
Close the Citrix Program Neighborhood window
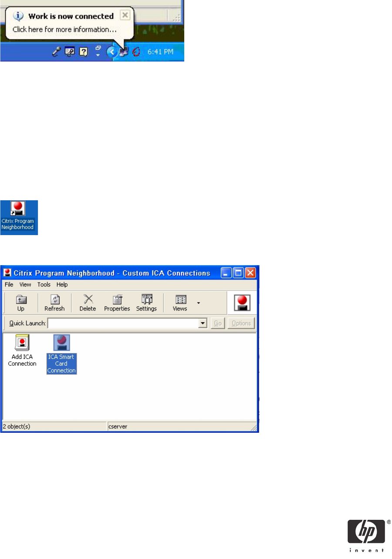pos(250,273)
